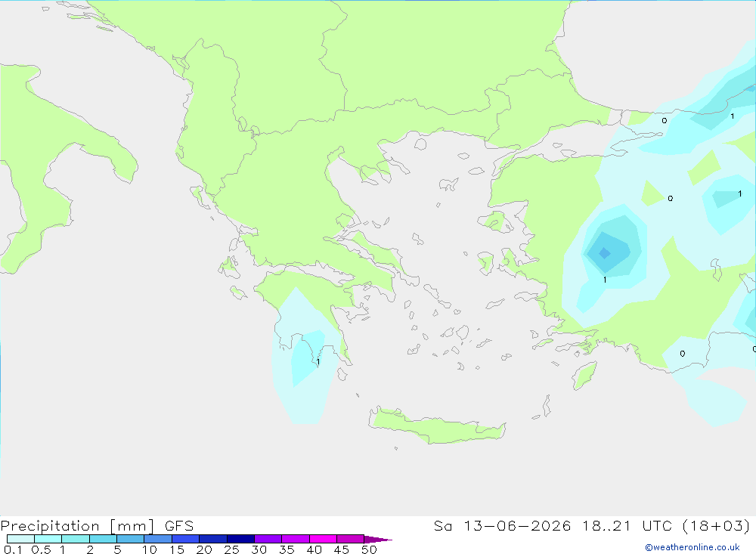Click the over-50 mm arrow tip of legend
This screenshot has height=554, width=756.
[378, 540]
